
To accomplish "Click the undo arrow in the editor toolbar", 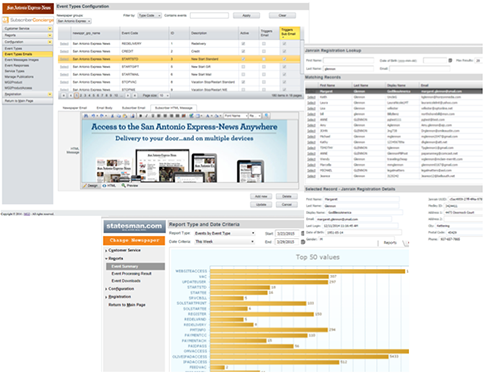I will (x=94, y=116).
